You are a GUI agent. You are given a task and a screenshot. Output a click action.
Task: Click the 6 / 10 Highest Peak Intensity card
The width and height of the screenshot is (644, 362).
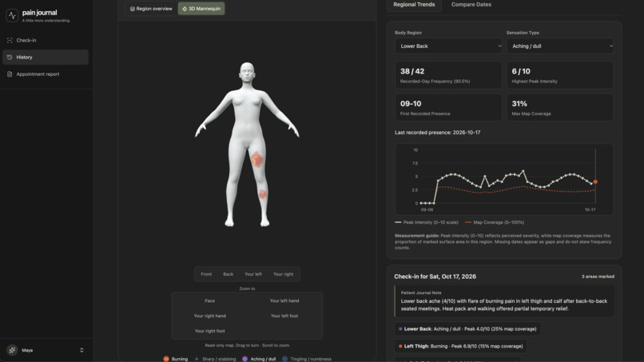click(560, 75)
